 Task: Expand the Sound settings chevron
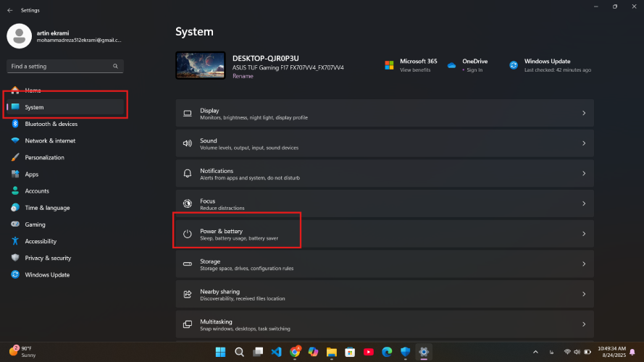[x=584, y=143]
